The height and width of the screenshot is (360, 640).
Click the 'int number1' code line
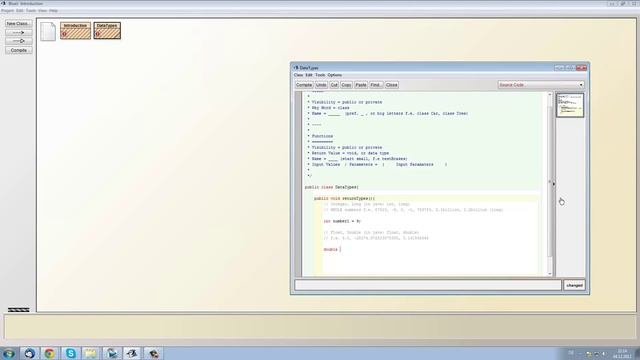coord(342,221)
